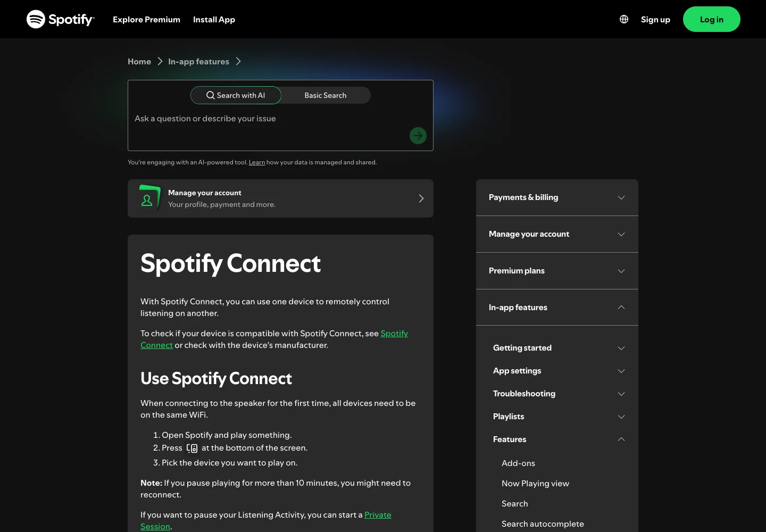Open Search help page in sidebar
766x532 pixels.
pos(514,504)
